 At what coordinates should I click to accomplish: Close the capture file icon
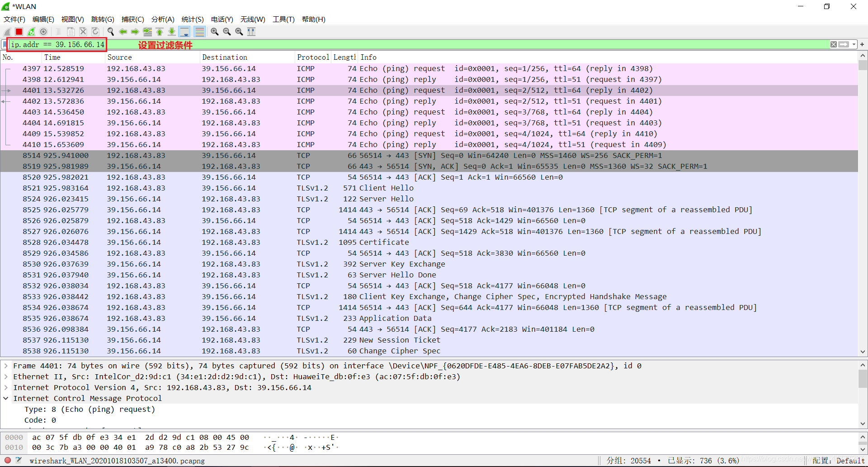pyautogui.click(x=83, y=32)
